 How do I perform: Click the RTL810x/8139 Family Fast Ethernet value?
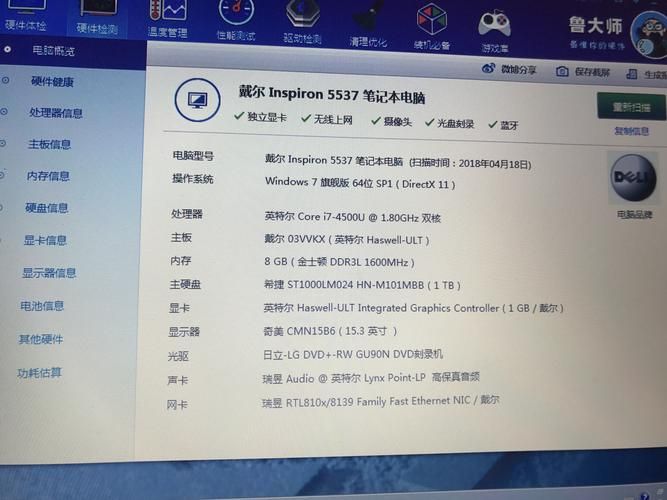pyautogui.click(x=380, y=401)
